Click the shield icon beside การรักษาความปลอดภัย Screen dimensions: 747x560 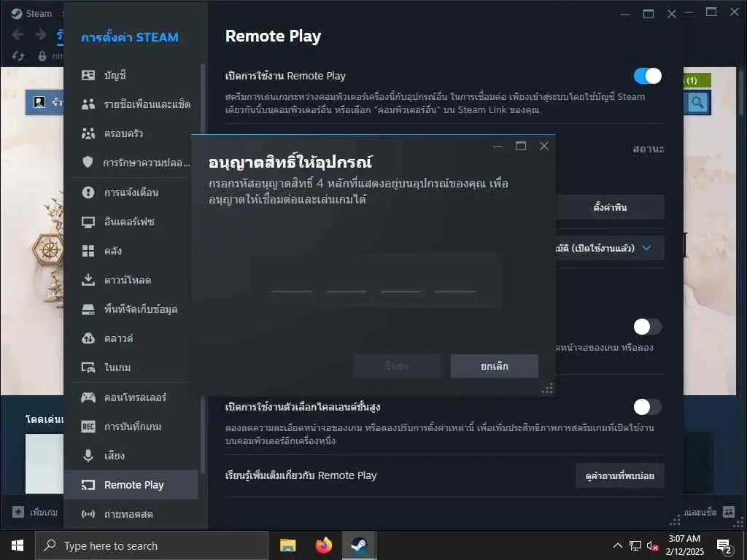[88, 163]
